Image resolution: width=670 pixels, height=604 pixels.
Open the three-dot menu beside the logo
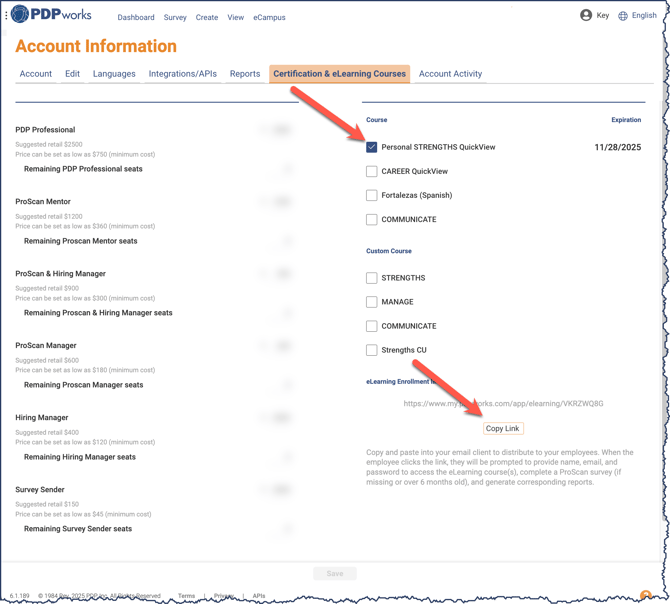coord(6,15)
